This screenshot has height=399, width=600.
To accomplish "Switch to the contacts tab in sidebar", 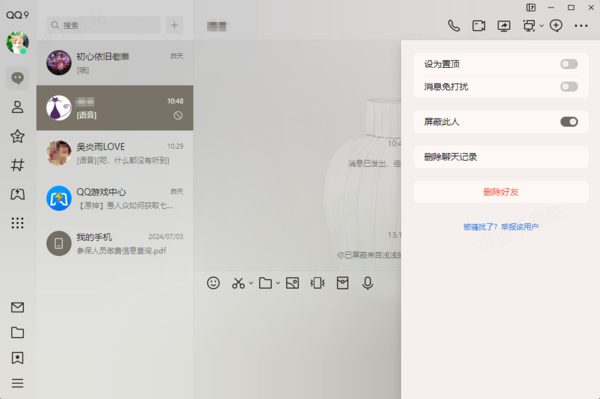I will pos(17,107).
